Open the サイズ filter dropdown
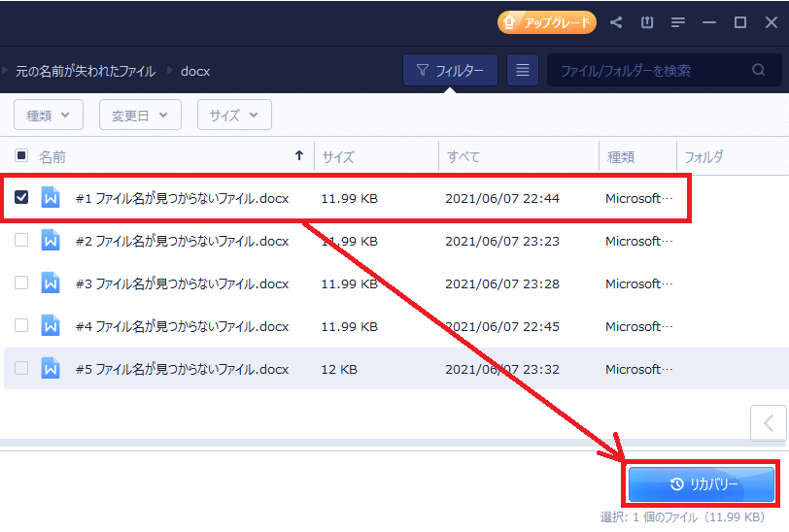This screenshot has height=532, width=789. pos(234,116)
